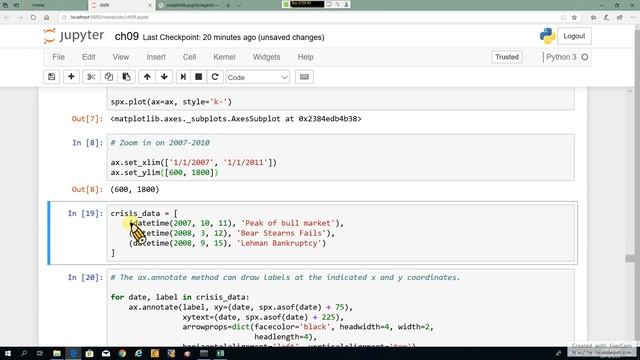
Task: Interrupt the kernel with the stop icon
Action: tap(199, 77)
